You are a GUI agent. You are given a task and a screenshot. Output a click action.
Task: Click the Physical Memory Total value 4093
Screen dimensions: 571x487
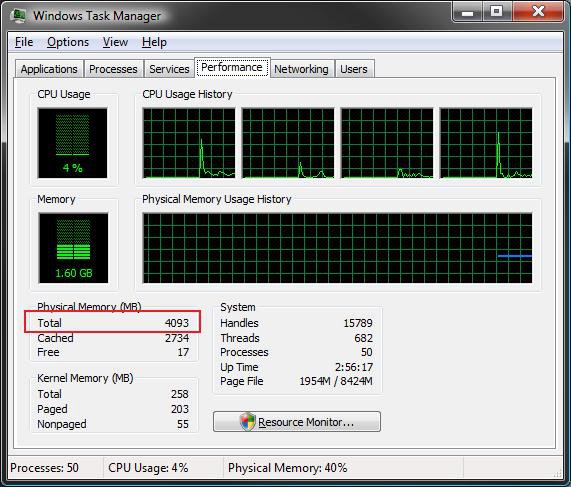[x=177, y=323]
